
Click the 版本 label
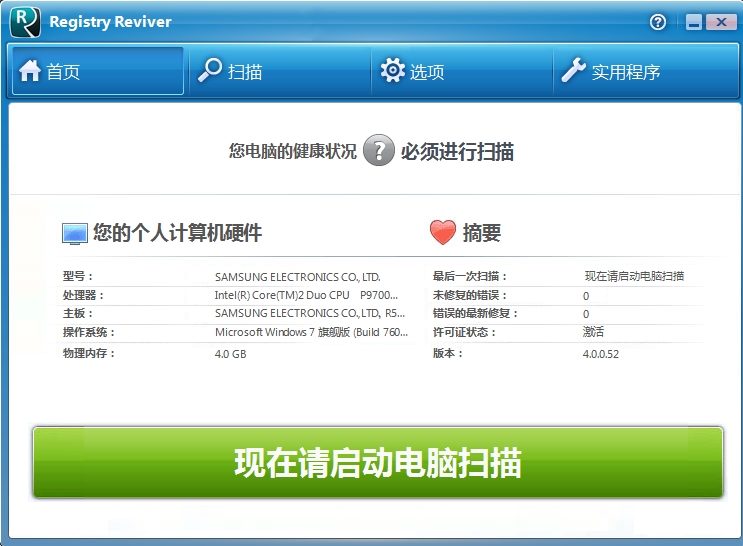point(447,353)
